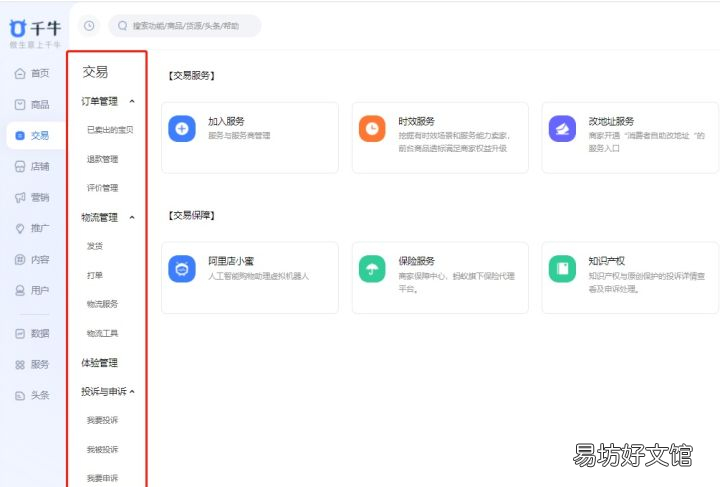Open 物流工具

[x=102, y=333]
